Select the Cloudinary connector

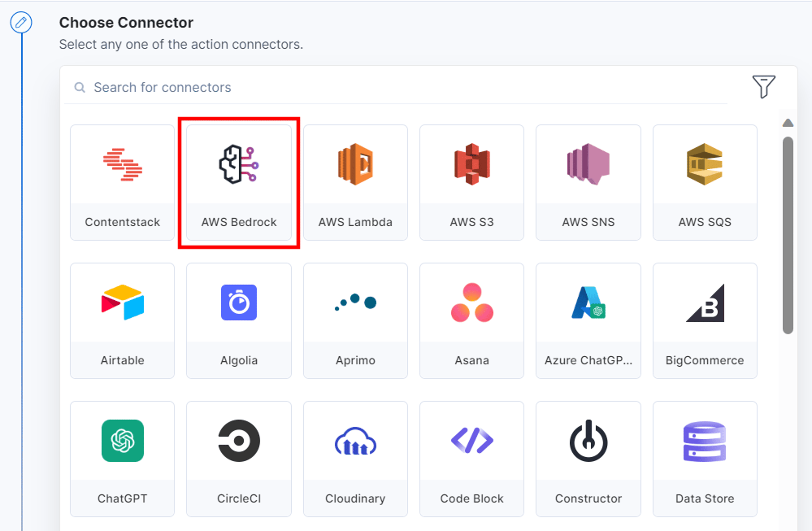click(x=355, y=459)
